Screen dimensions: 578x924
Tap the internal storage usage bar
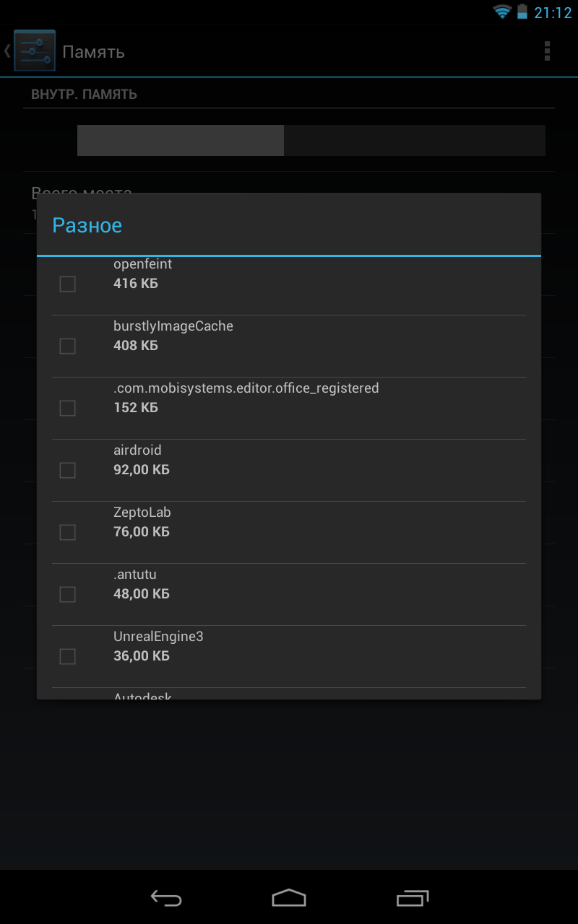311,140
